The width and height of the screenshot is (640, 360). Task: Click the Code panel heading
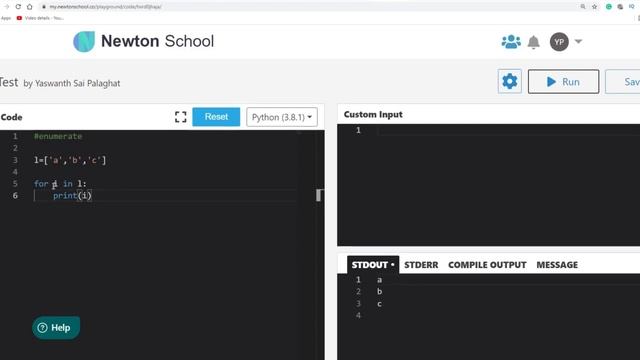[x=11, y=117]
